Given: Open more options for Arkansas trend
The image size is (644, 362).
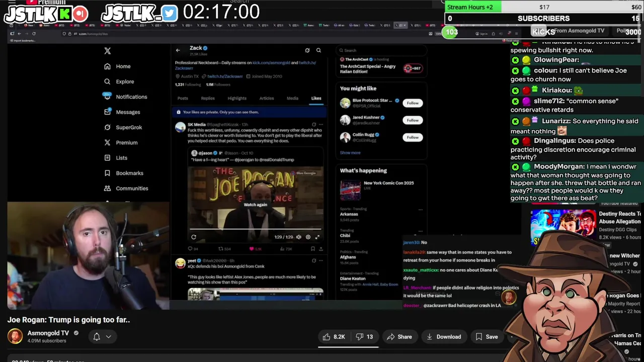Looking at the screenshot, I should [x=421, y=209].
